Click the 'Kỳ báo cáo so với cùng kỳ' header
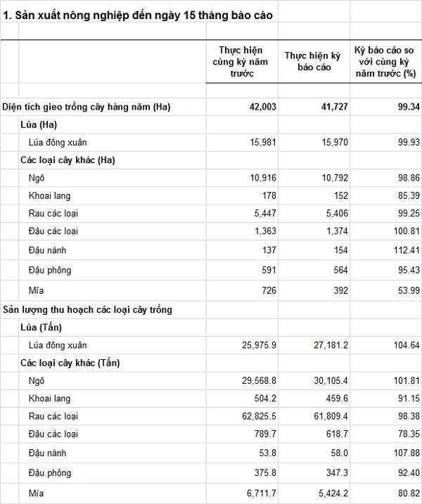Screen dimensions: 422x504 click(x=385, y=62)
